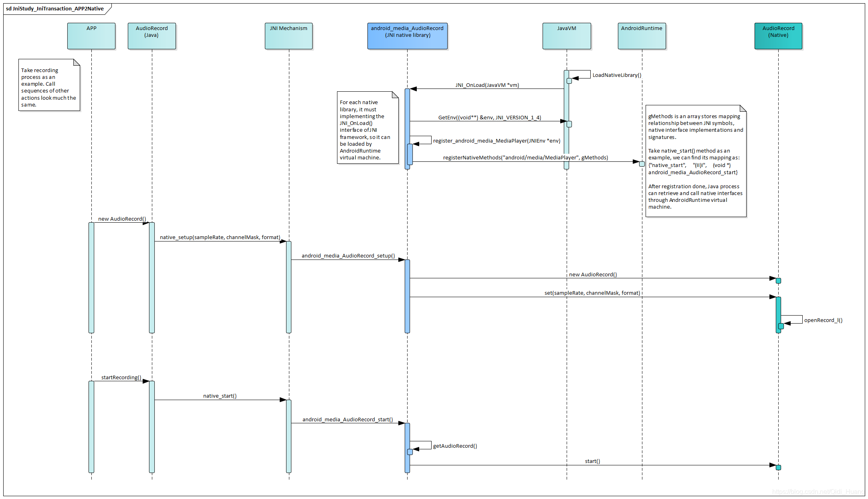Click the startRecording() message label
Screen dimensions: 868x499
(x=121, y=378)
